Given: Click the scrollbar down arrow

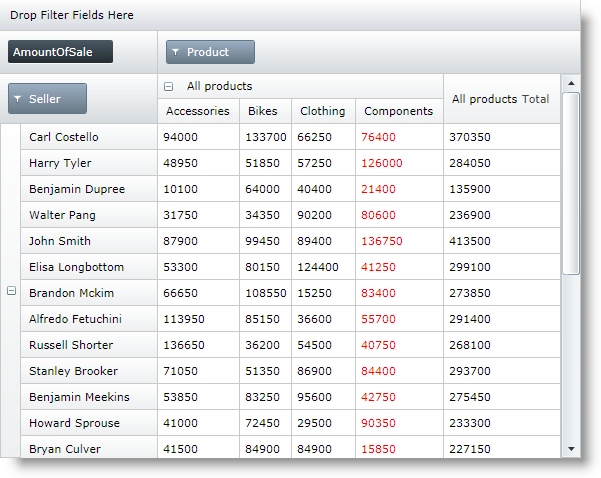Looking at the screenshot, I should tap(571, 449).
